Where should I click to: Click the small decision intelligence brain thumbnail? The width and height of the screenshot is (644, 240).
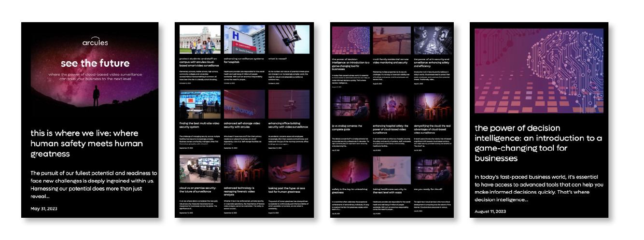(x=350, y=41)
